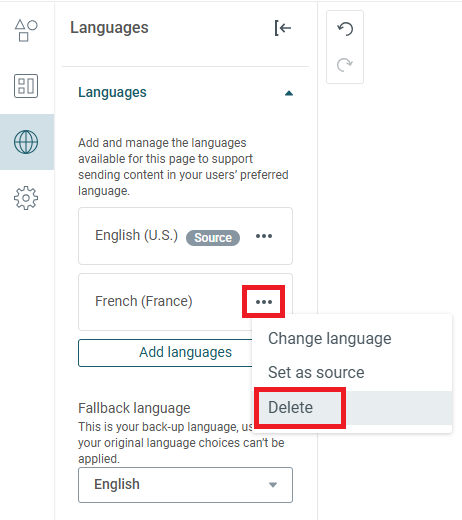Open the shapes elements sidebar icon
Screen dimensions: 462x520
26,30
